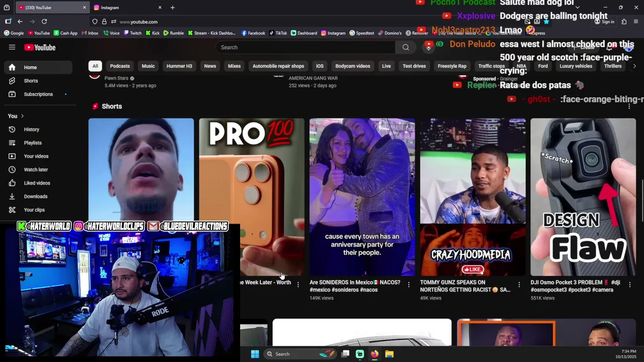Open Firefox from the taskbar
The height and width of the screenshot is (362, 644).
tap(374, 354)
